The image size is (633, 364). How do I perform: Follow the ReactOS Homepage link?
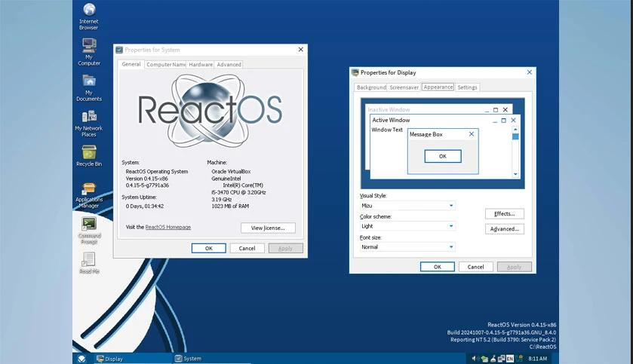168,227
